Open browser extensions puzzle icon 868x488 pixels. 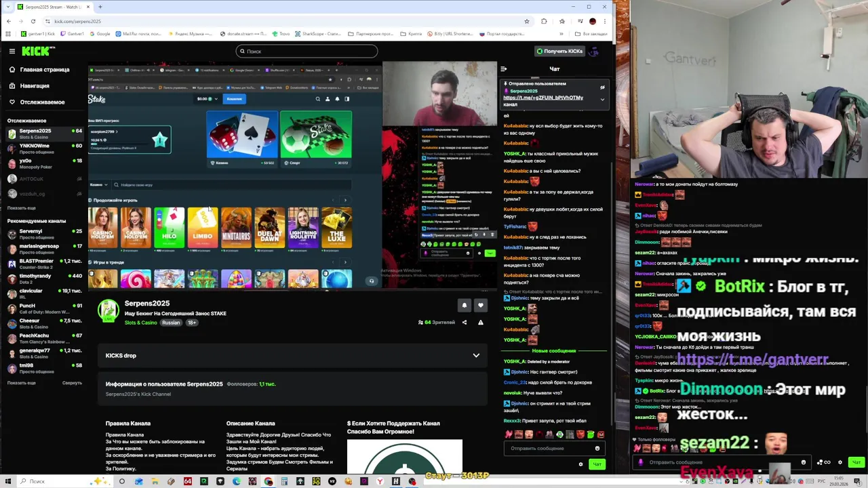click(544, 21)
